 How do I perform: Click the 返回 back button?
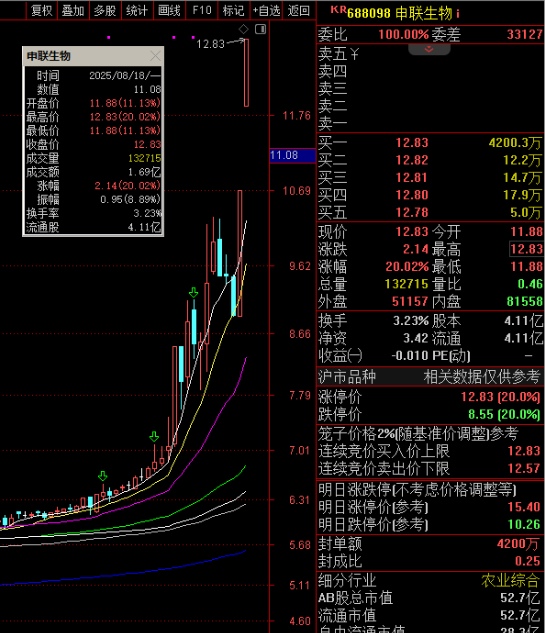click(x=299, y=10)
